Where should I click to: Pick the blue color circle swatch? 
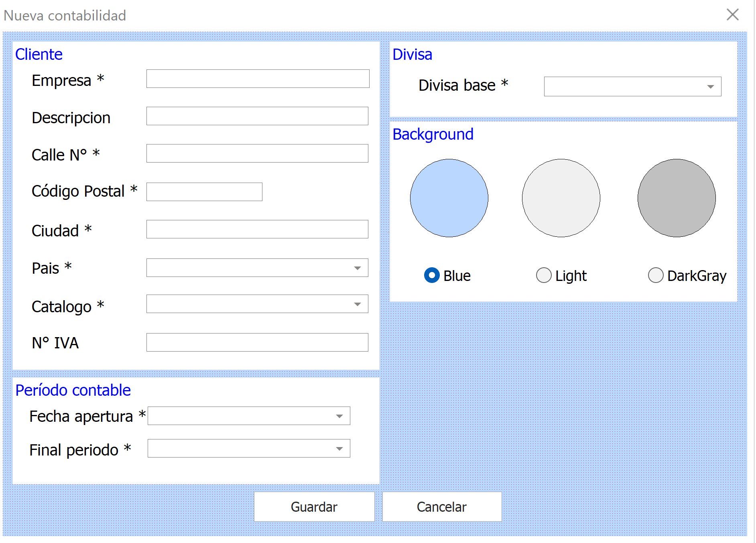(x=449, y=198)
